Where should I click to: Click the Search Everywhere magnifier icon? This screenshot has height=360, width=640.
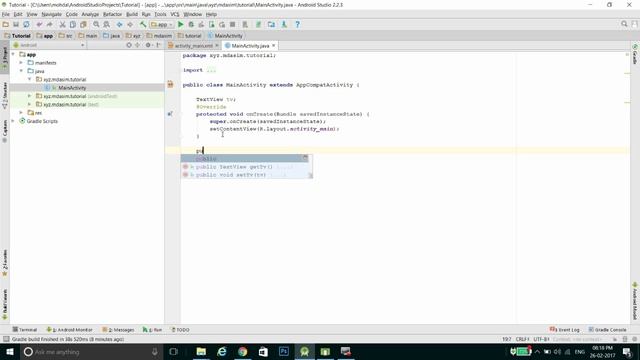click(x=624, y=24)
